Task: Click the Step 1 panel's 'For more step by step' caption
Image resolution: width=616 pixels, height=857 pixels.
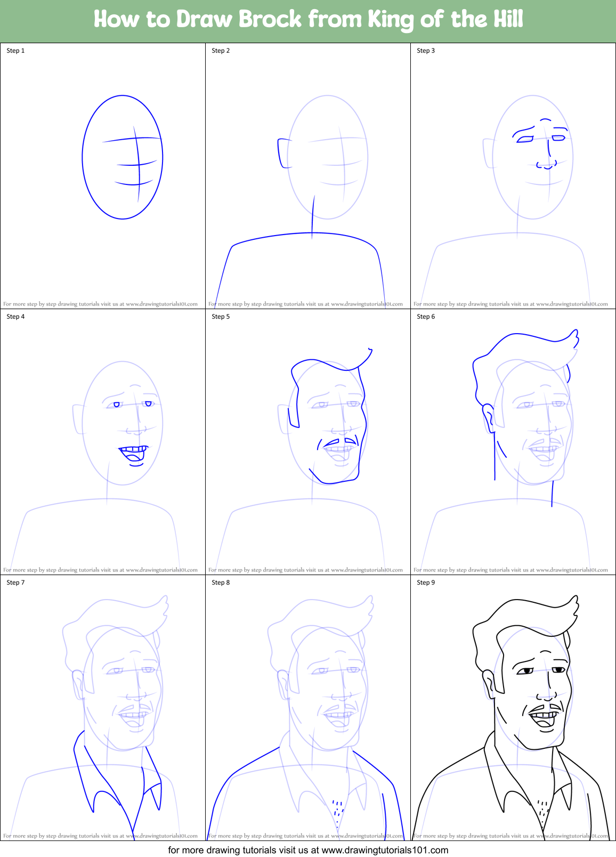Action: tap(100, 304)
